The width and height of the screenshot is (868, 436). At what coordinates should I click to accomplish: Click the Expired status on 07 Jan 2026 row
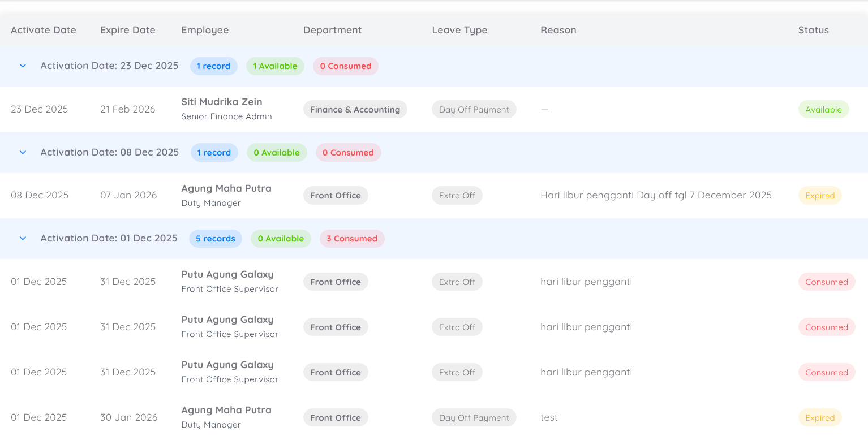[820, 196]
